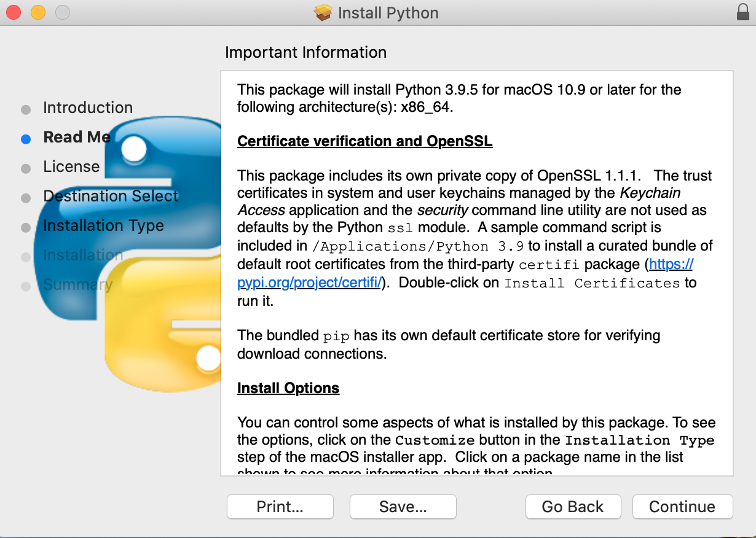Go Back to the previous installer step

coord(573,507)
